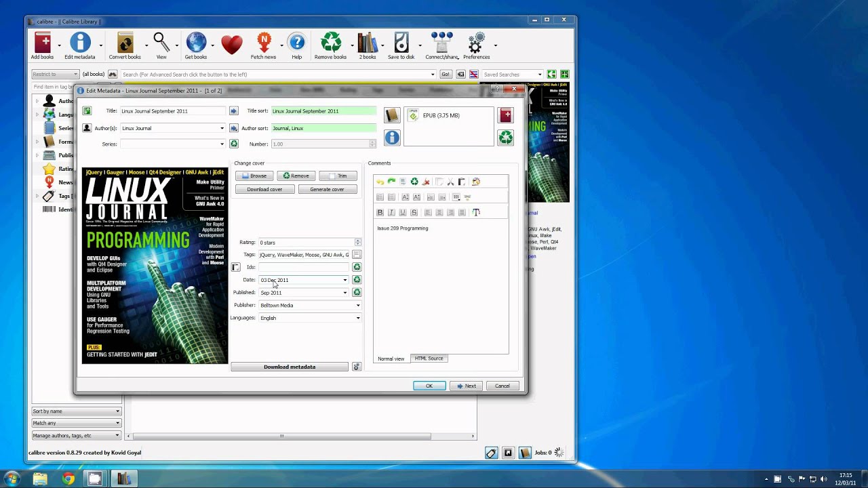The image size is (868, 488).
Task: Click the Download metadata button
Action: coord(290,367)
